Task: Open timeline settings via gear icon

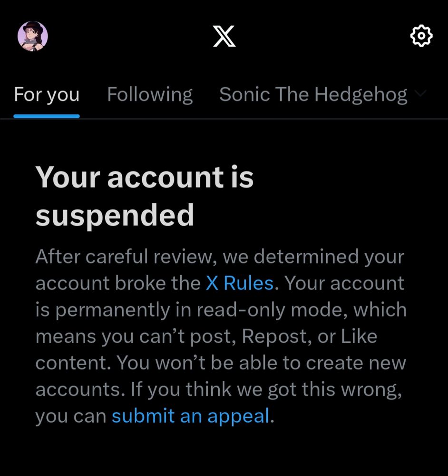Action: coord(421,36)
